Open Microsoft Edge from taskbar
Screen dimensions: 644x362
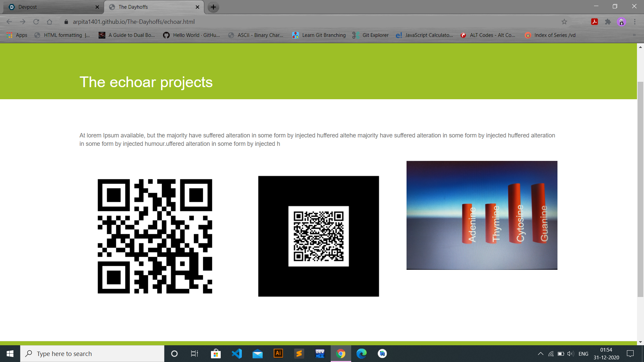(362, 354)
